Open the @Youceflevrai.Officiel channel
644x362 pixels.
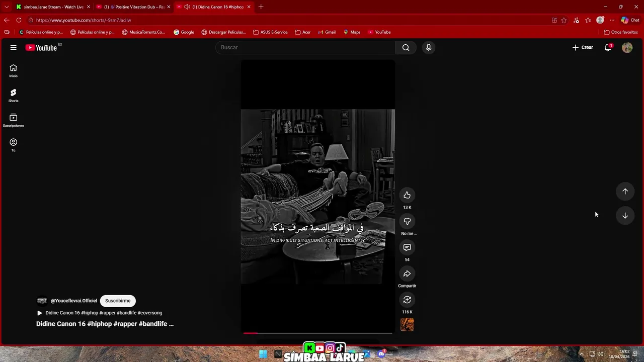(x=74, y=301)
